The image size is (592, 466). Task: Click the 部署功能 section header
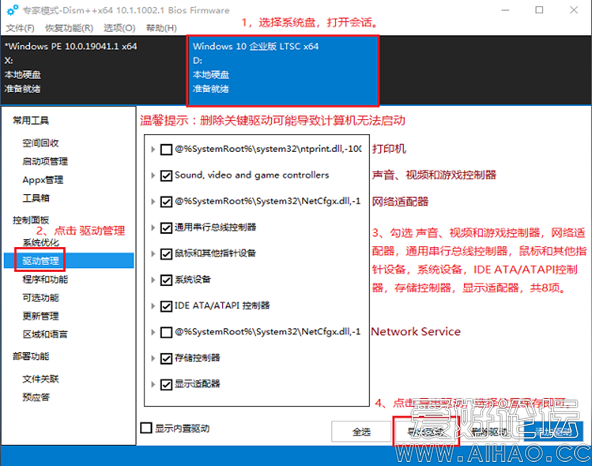31,356
